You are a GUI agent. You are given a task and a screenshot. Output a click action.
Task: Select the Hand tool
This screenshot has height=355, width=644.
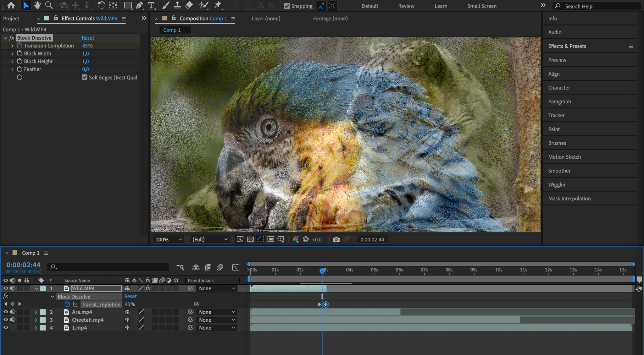pos(37,5)
